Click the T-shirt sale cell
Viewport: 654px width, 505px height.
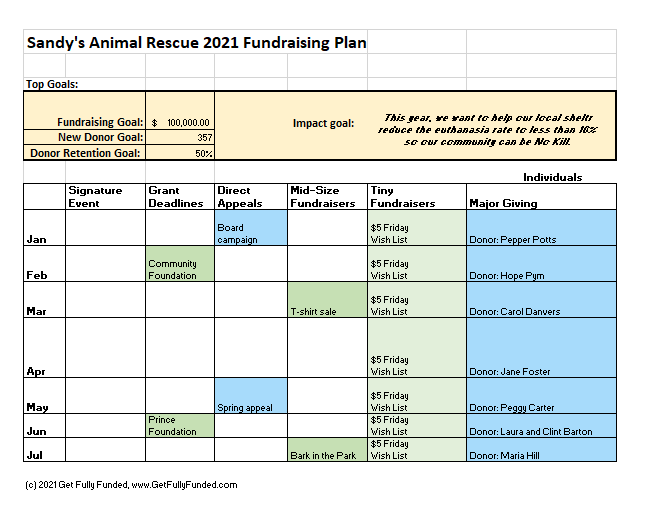coord(327,300)
